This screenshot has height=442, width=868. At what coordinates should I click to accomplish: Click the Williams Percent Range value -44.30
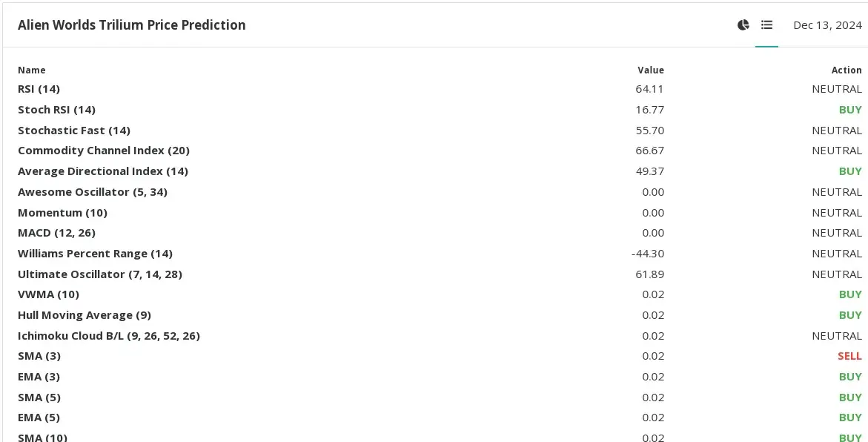(x=648, y=254)
